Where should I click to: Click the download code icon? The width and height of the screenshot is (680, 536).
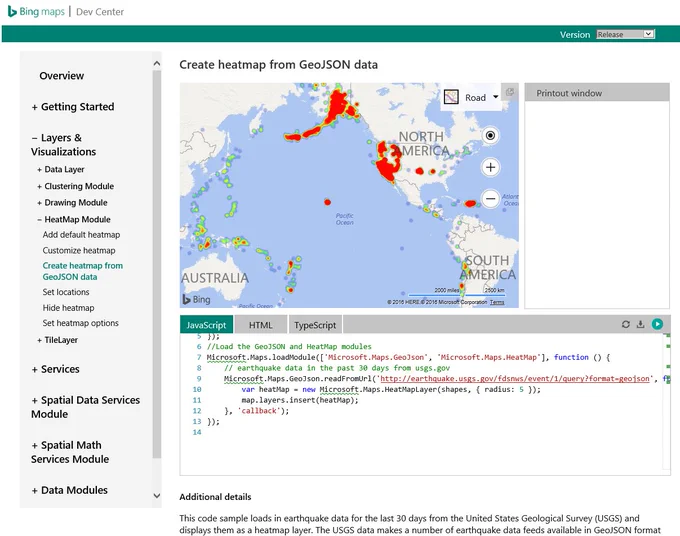pos(641,324)
